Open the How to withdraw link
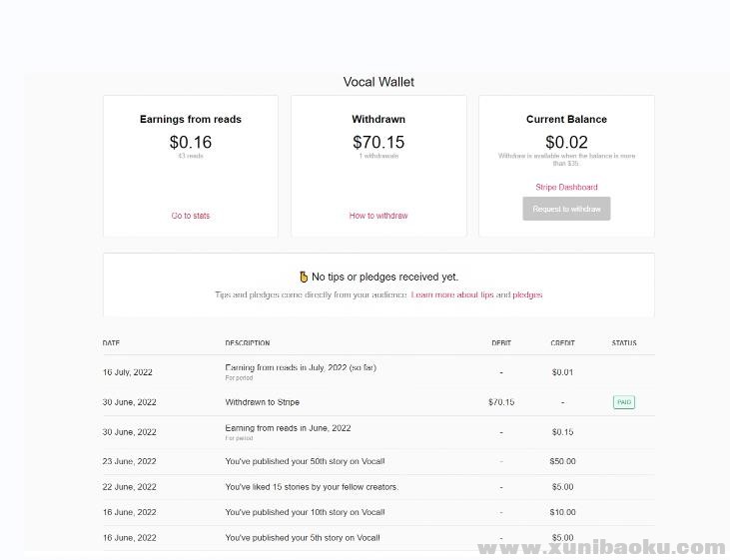The image size is (730, 560). point(378,216)
